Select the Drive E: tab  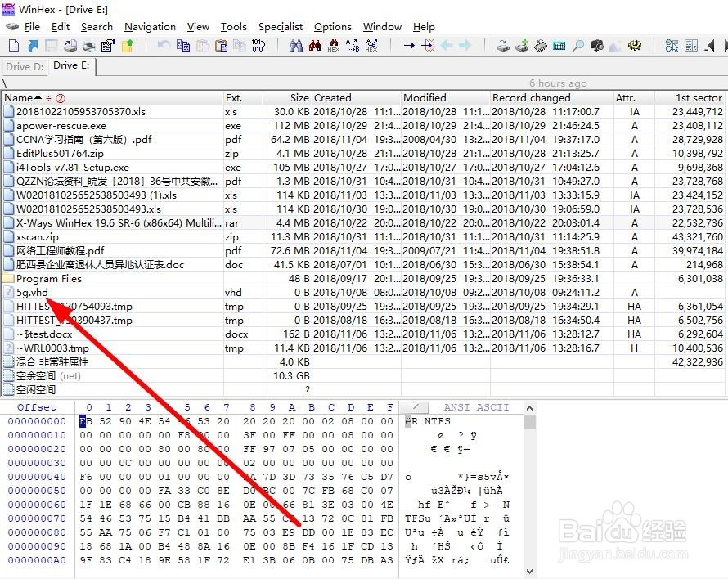(x=71, y=65)
